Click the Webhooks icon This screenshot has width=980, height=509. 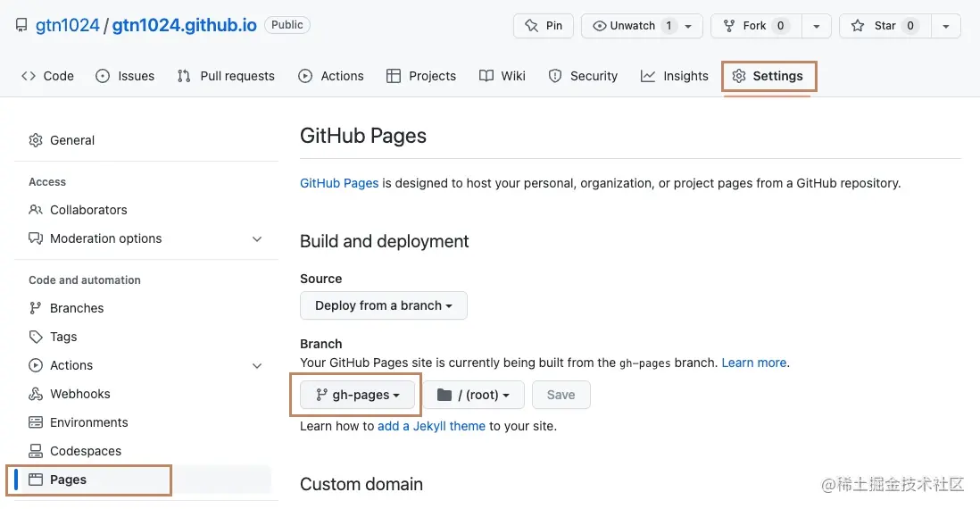click(x=36, y=393)
